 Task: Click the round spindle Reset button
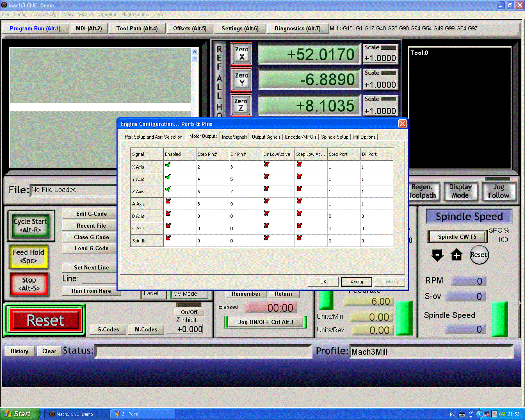point(479,255)
